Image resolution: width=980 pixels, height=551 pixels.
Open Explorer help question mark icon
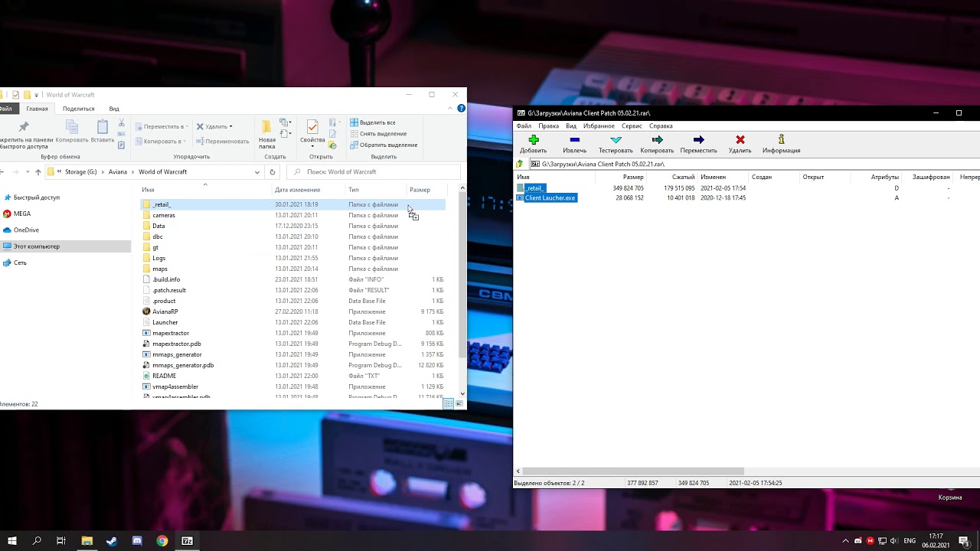pos(461,109)
